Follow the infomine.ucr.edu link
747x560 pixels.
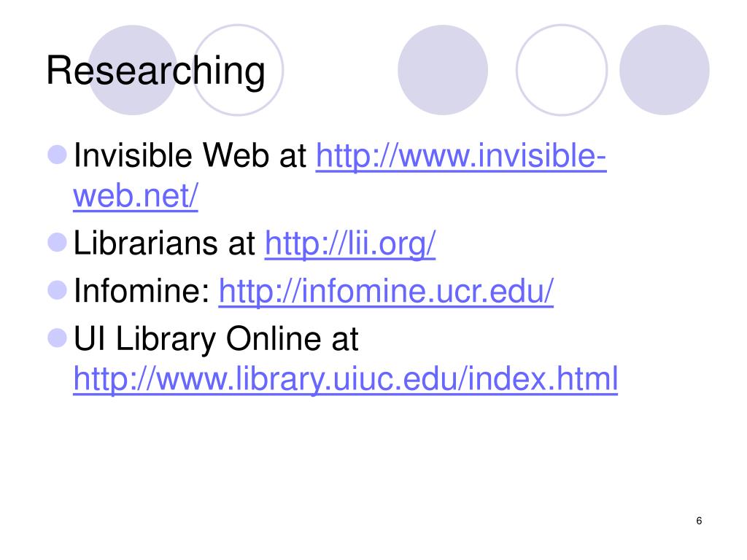386,292
